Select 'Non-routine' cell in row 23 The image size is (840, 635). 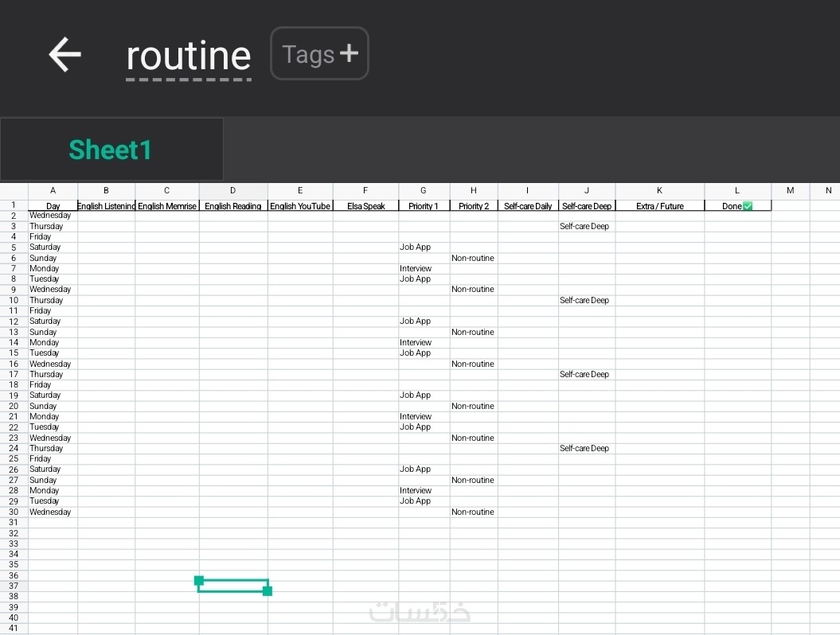coord(474,438)
